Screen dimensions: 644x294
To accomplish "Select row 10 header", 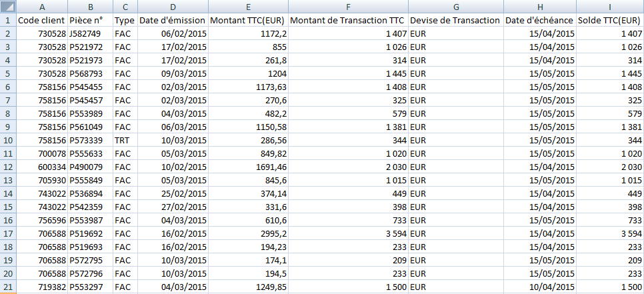I will click(x=8, y=141).
